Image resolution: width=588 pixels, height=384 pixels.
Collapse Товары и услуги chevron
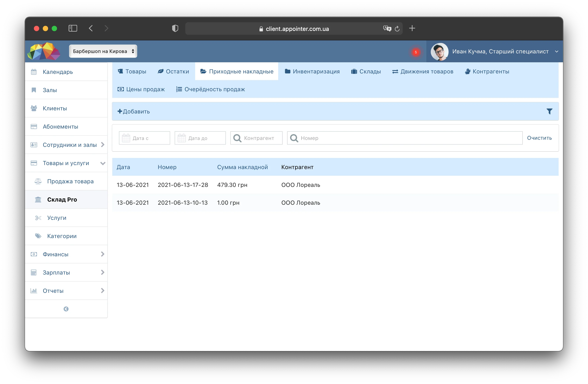[103, 163]
